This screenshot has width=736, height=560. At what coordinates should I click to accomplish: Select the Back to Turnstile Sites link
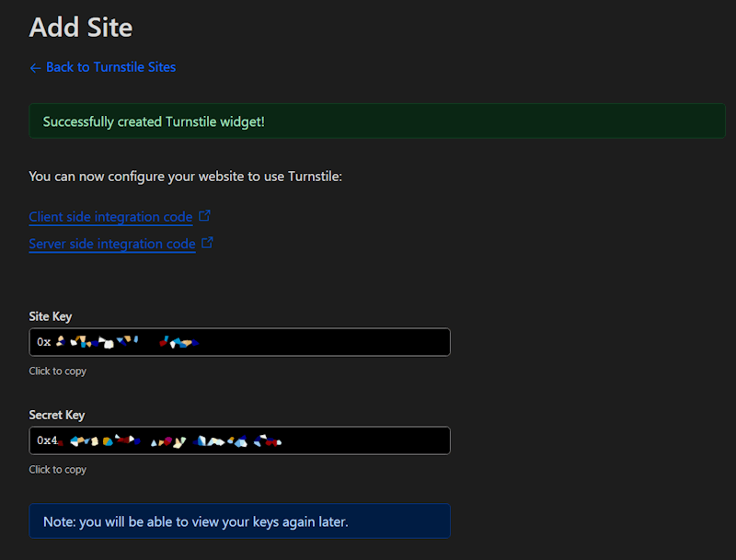110,67
